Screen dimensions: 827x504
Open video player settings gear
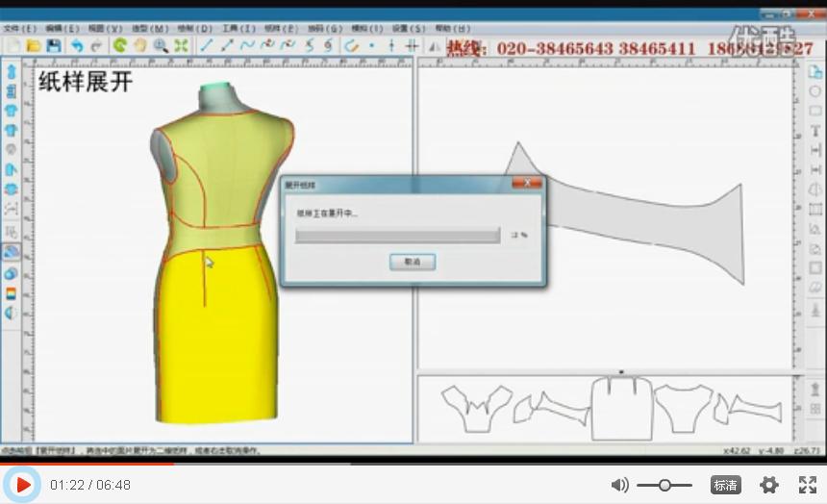click(769, 485)
